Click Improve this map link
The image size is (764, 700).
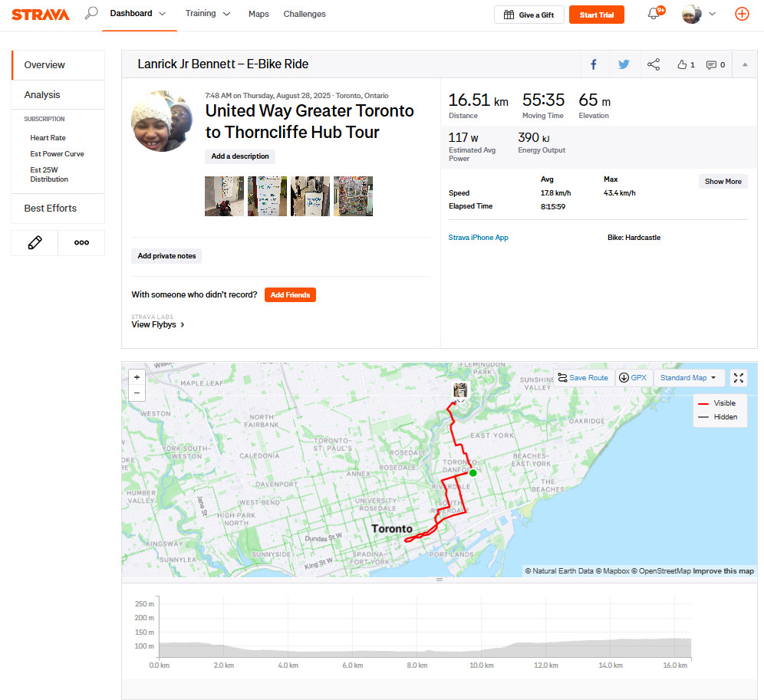[x=723, y=571]
